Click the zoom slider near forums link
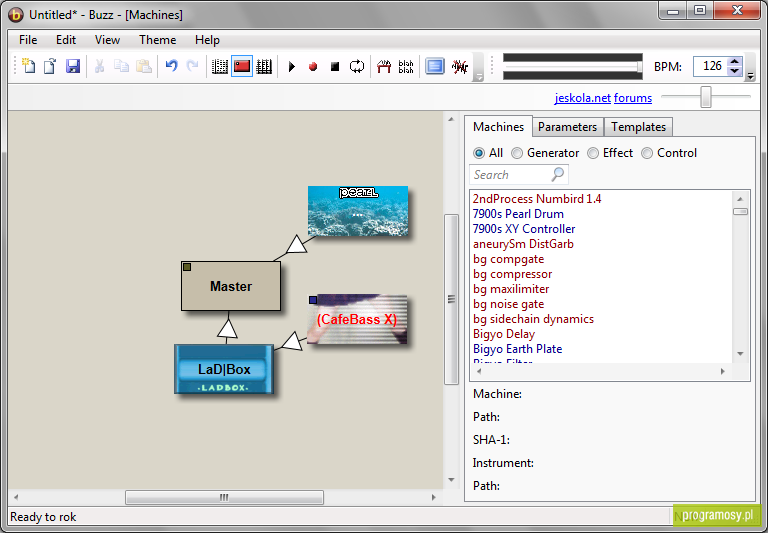Image resolution: width=768 pixels, height=533 pixels. (706, 97)
